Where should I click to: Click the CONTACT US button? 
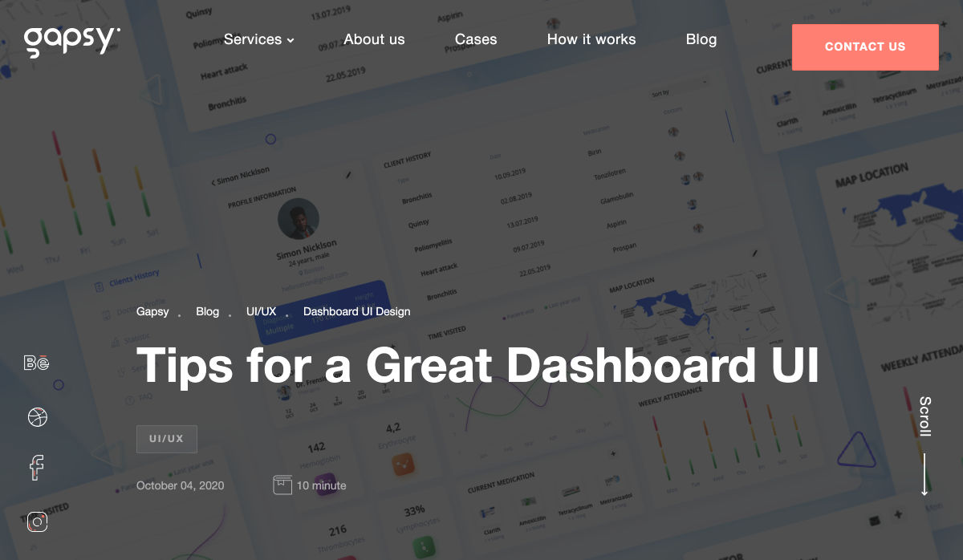(x=865, y=47)
